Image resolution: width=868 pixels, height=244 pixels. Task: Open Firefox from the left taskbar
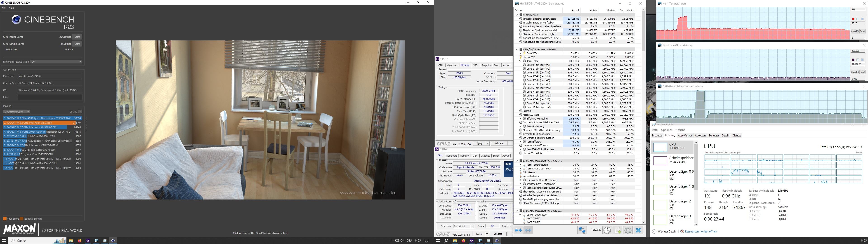point(80,241)
